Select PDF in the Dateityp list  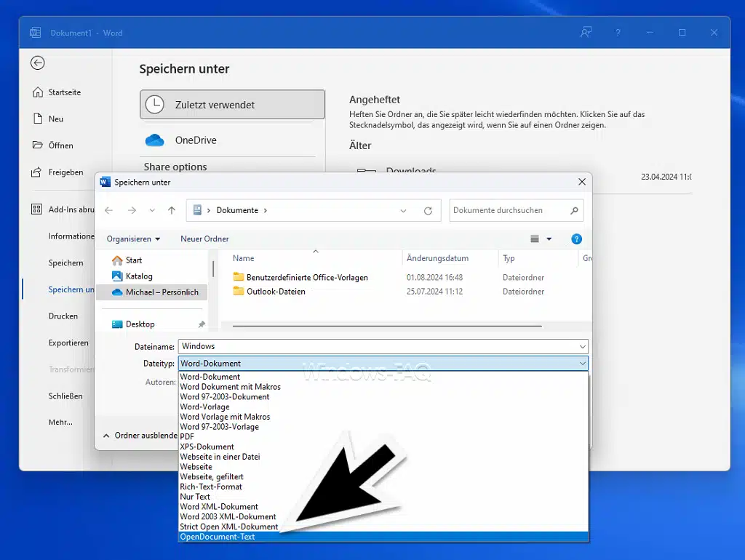(x=187, y=436)
